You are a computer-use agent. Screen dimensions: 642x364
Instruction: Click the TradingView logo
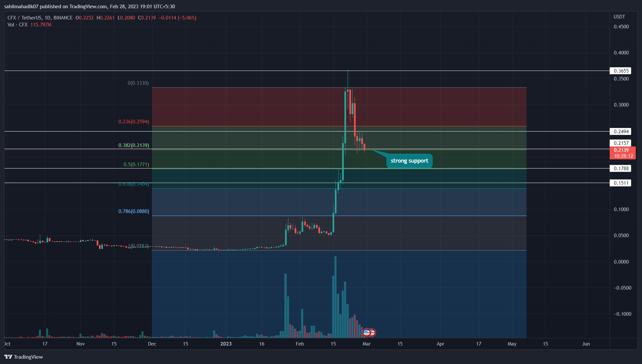(23, 357)
